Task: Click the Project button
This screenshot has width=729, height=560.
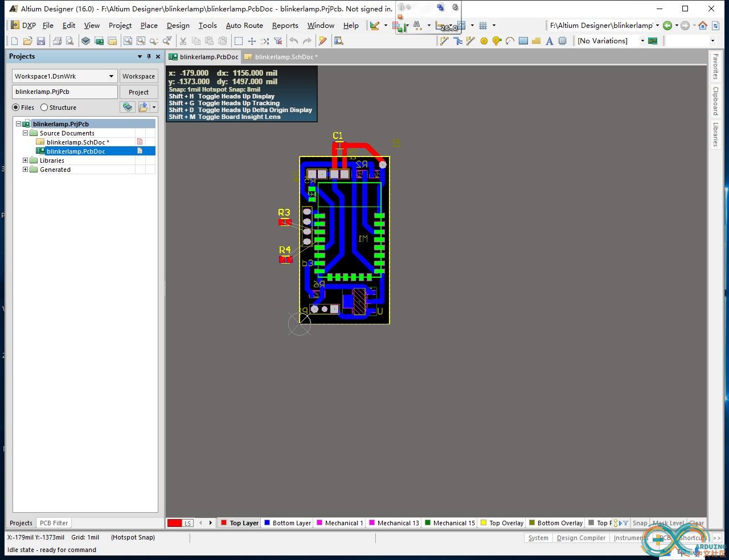Action: (138, 92)
